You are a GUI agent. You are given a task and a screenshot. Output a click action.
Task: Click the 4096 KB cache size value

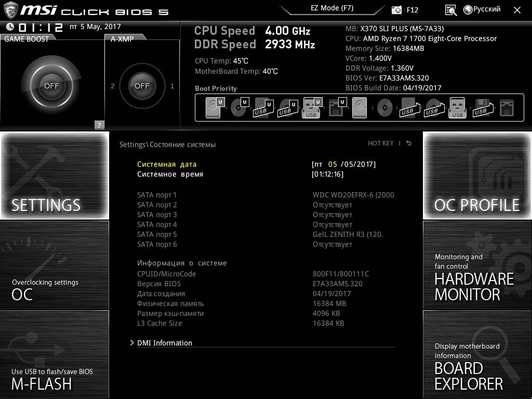[326, 313]
